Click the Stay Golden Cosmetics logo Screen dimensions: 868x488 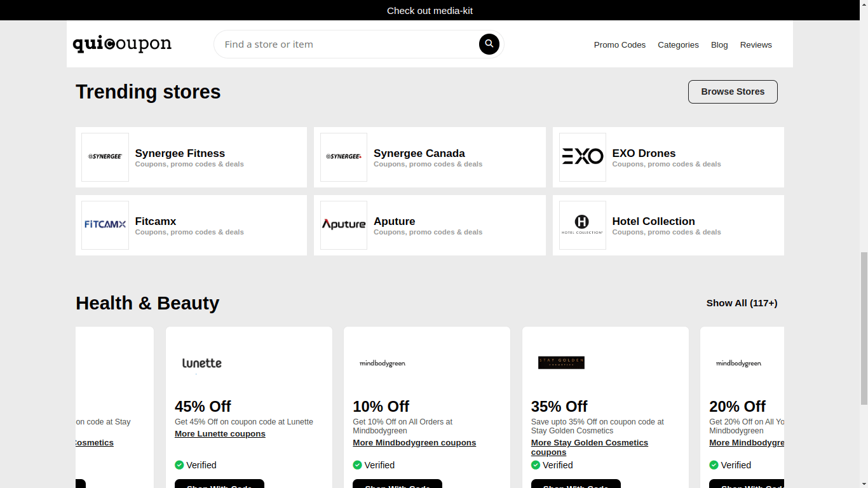click(x=561, y=363)
